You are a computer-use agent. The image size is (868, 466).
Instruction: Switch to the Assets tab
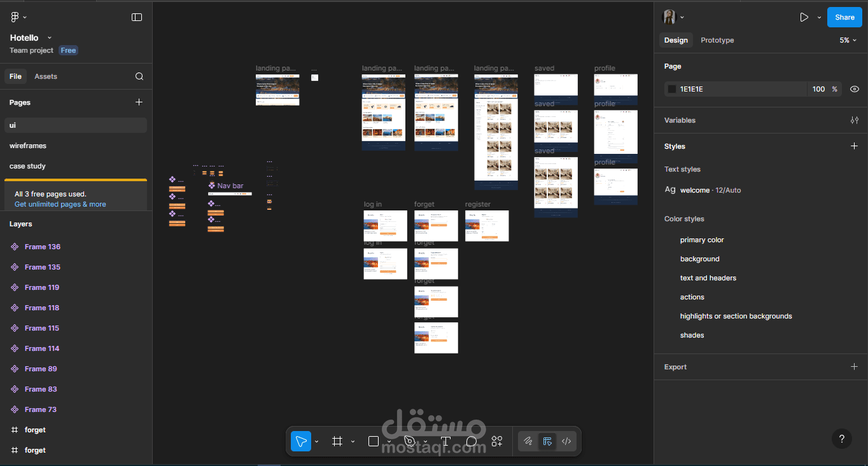pyautogui.click(x=46, y=76)
